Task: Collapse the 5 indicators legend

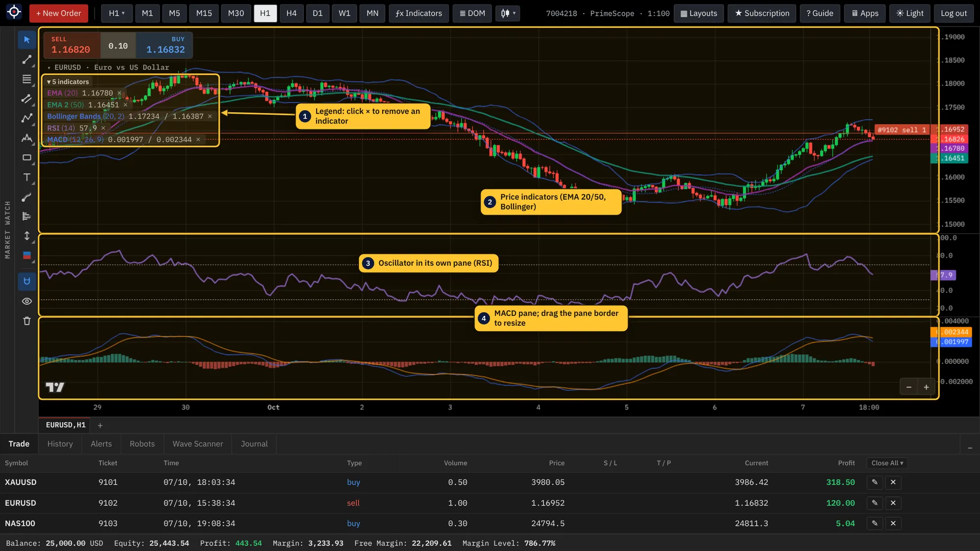Action: tap(69, 82)
